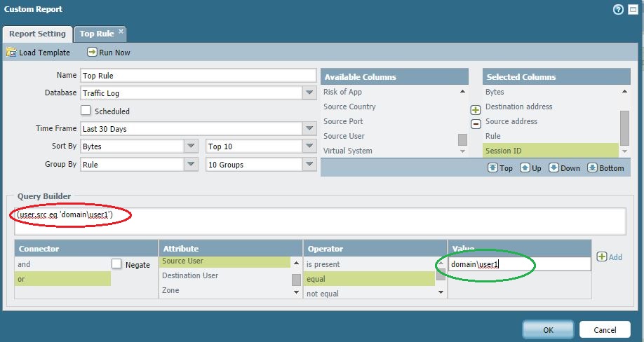Choose the 'or' connector
644x342 pixels.
coord(63,279)
